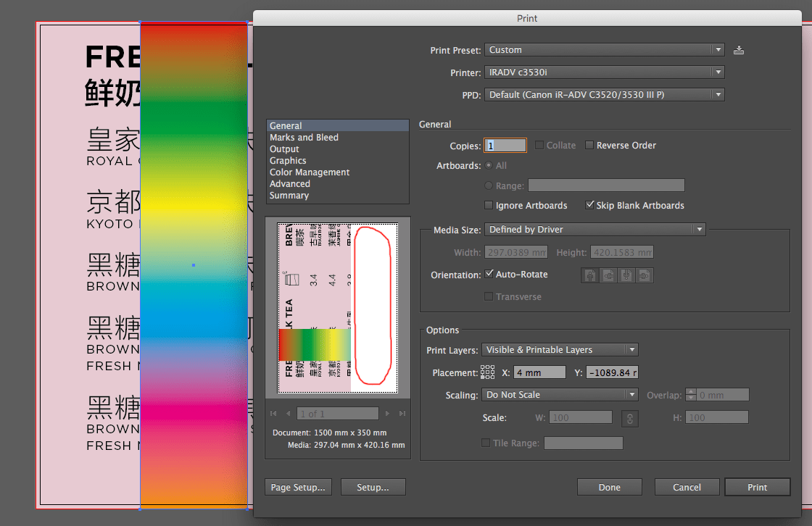Click 'Document: 1500 mm x 350 mm' text
Viewport: 812px width, 526px height.
click(x=329, y=433)
